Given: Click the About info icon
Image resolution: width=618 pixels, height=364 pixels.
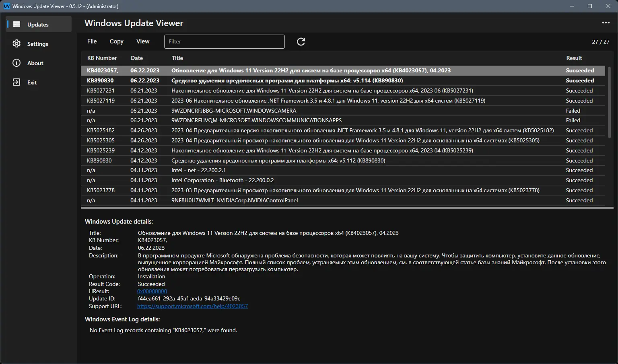Looking at the screenshot, I should 16,63.
